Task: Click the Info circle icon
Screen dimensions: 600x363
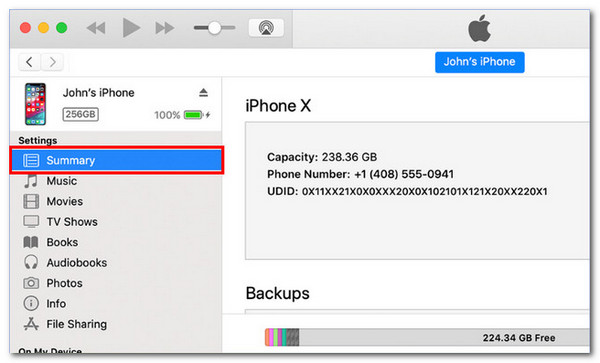Action: [x=31, y=303]
